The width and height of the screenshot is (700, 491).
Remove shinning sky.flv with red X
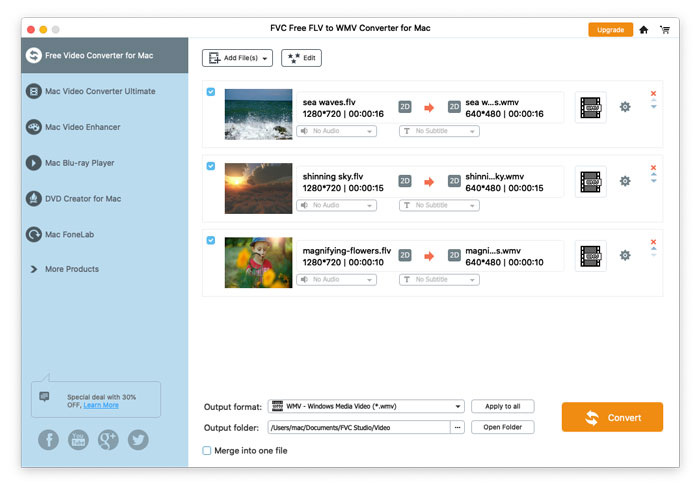pos(653,167)
